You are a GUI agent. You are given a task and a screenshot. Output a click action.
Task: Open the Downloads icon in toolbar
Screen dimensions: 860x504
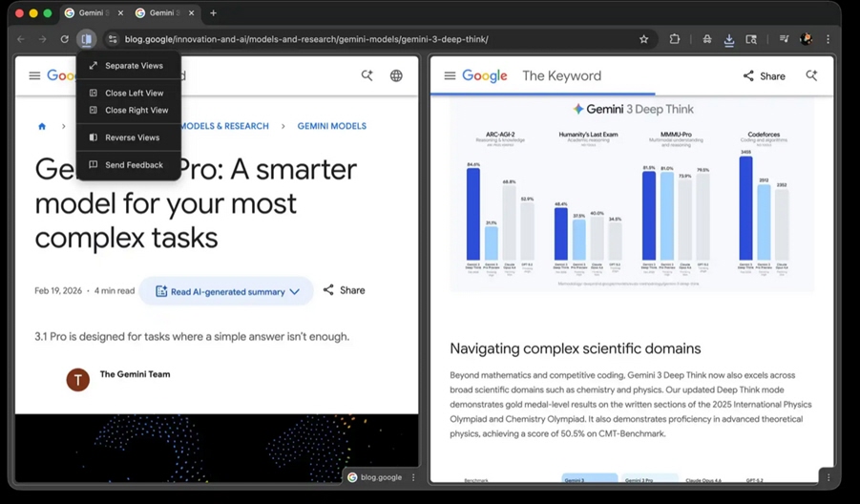click(729, 39)
